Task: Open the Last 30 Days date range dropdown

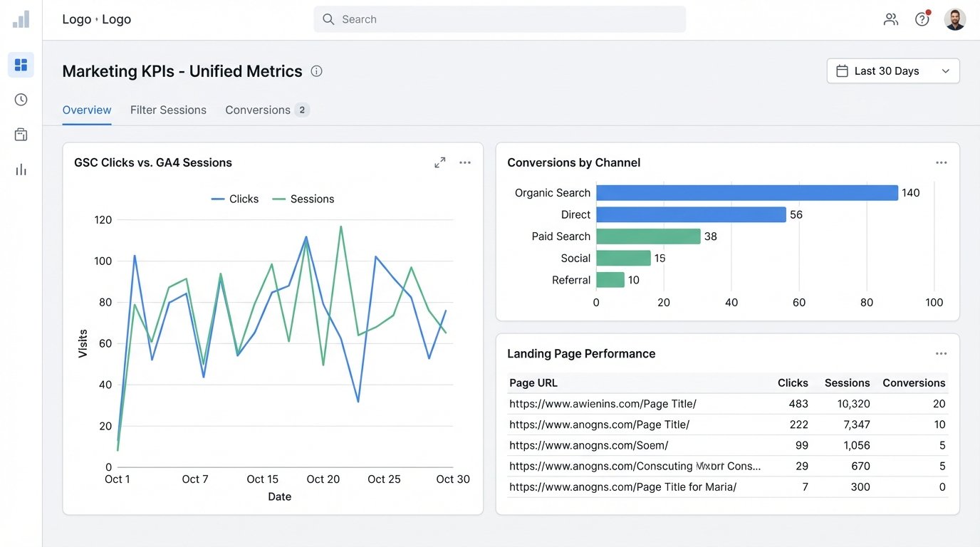Action: point(892,71)
